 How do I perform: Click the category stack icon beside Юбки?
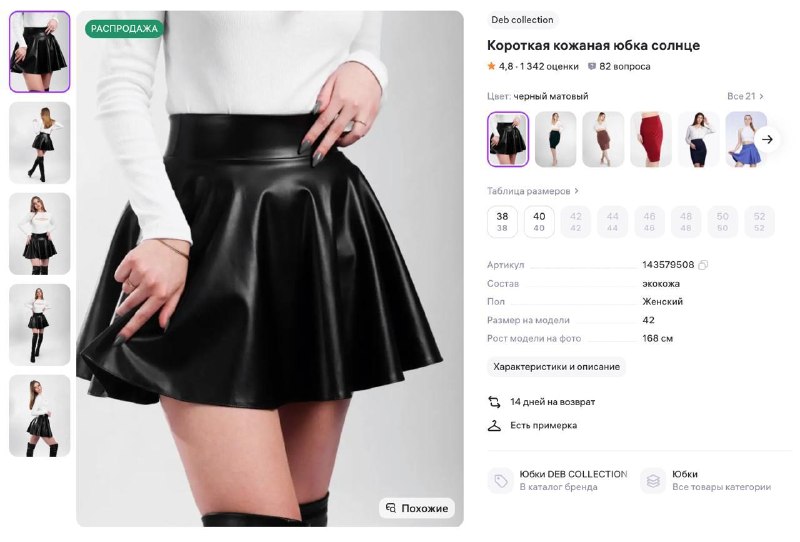pos(653,481)
